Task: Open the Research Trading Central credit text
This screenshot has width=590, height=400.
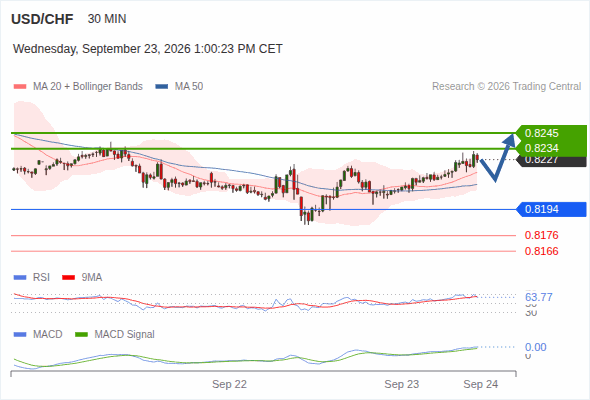Action: pyautogui.click(x=506, y=87)
